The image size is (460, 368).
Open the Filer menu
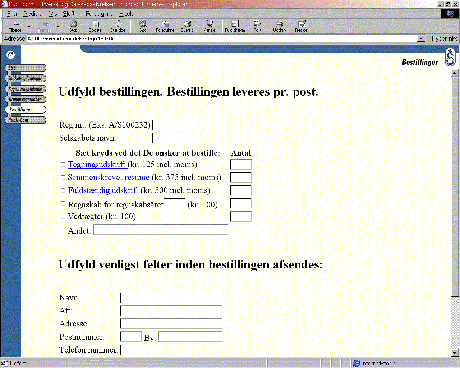pos(12,14)
